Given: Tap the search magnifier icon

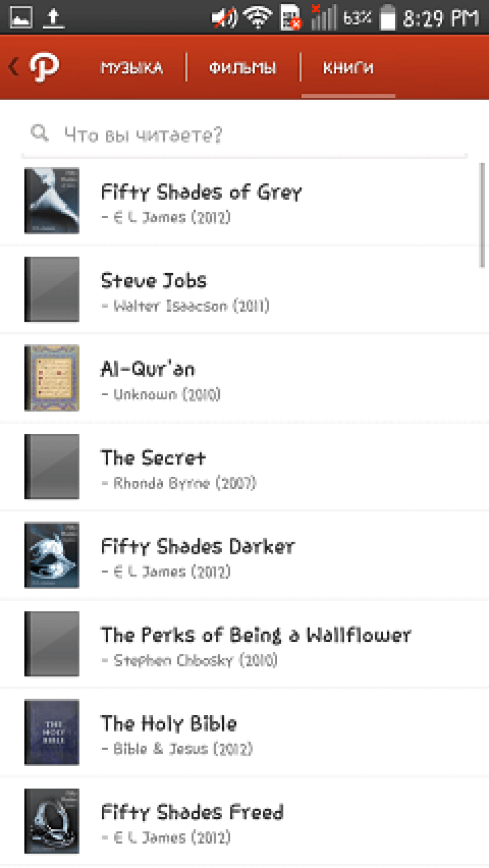Looking at the screenshot, I should (39, 133).
